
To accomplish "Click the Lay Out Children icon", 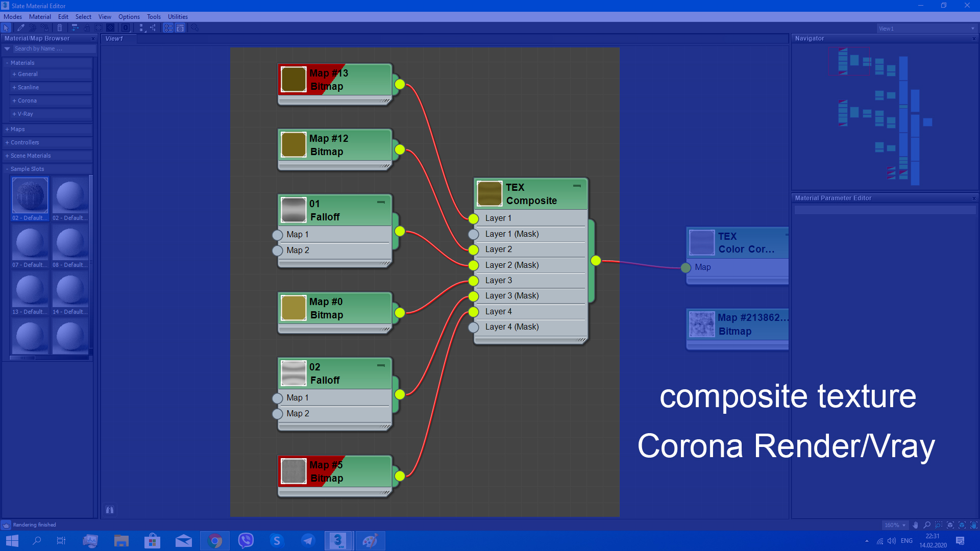I will click(x=153, y=28).
